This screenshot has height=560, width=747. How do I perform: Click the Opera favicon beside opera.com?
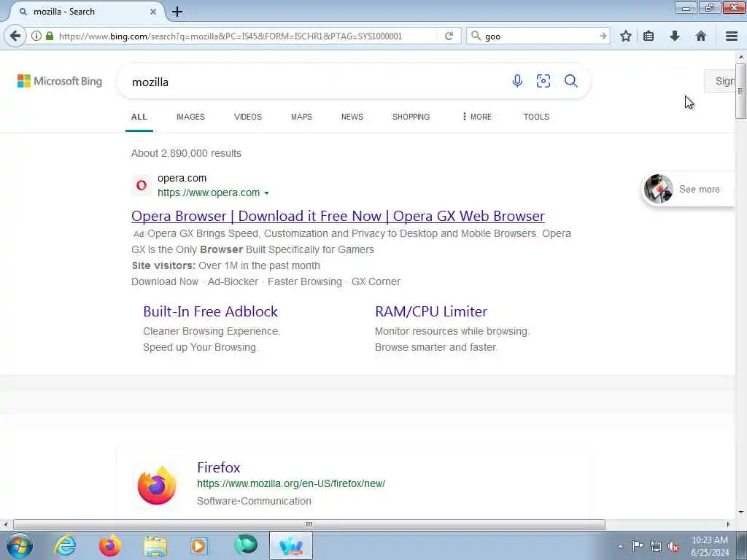(x=142, y=185)
